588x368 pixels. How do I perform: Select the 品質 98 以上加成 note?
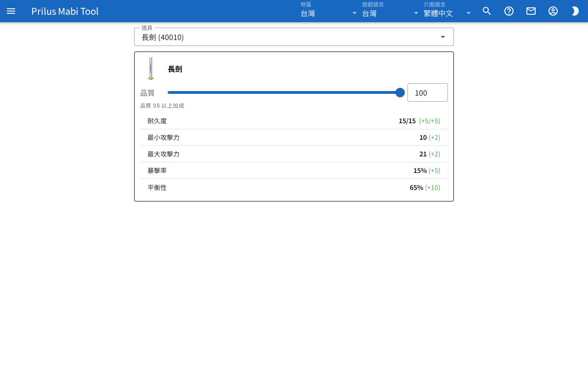pos(162,106)
